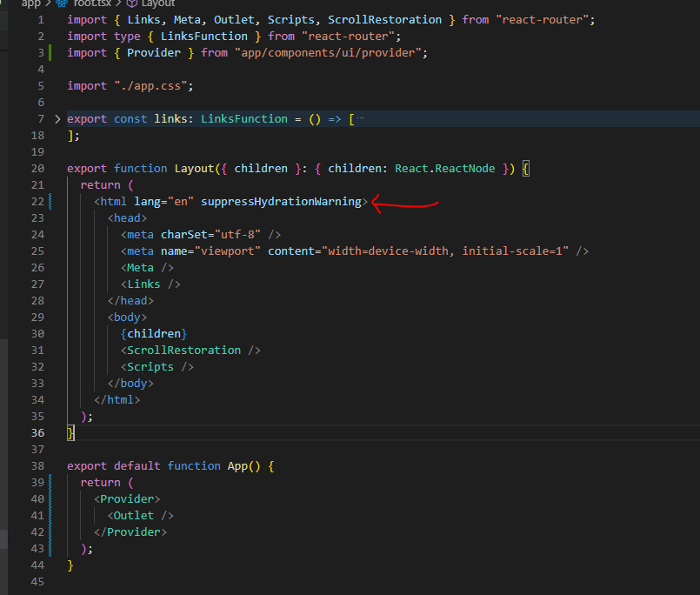The image size is (700, 595).
Task: Click the closing Provider tag on line 42
Action: point(130,532)
